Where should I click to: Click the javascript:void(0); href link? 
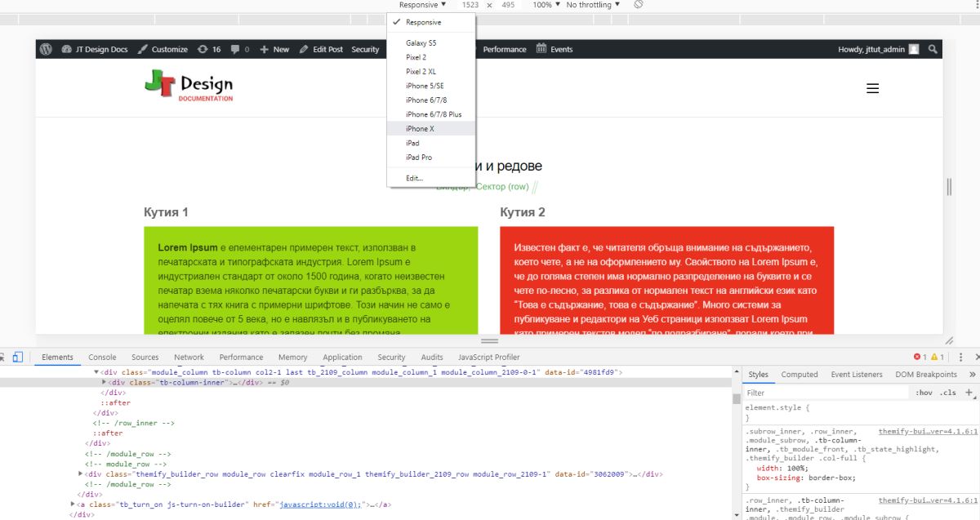point(320,504)
